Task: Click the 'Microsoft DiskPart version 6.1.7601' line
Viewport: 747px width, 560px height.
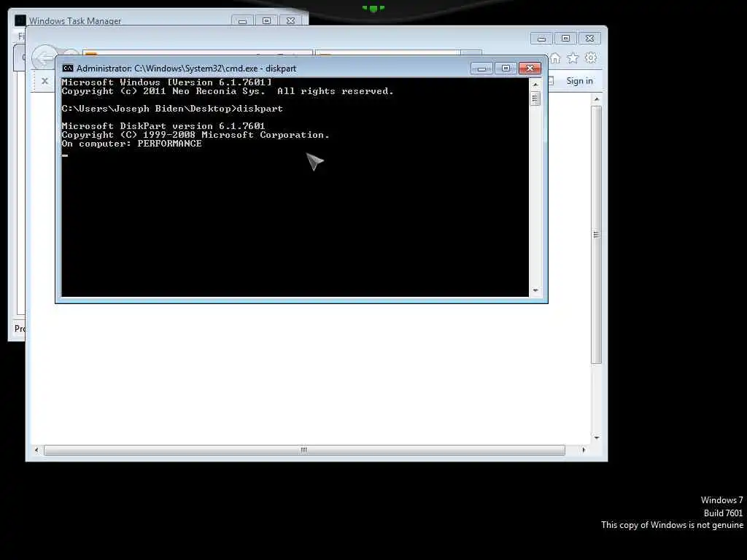Action: pyautogui.click(x=163, y=126)
